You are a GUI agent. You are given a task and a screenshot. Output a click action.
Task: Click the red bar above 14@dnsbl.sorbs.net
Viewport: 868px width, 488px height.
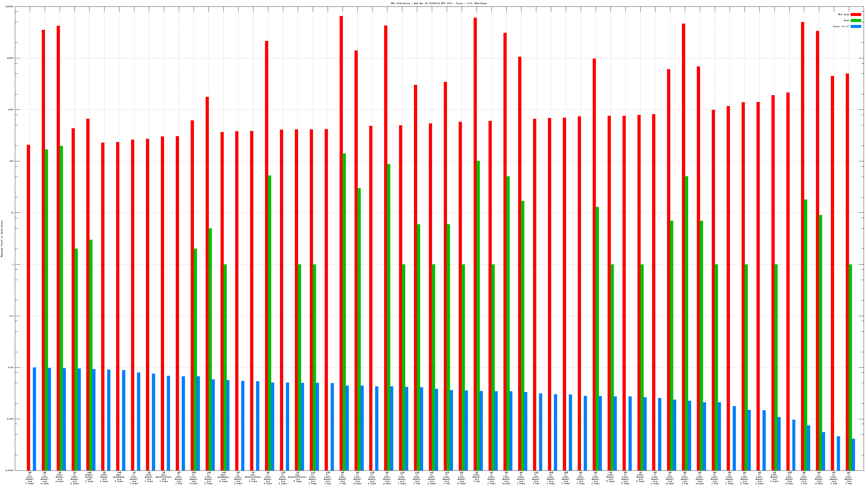coord(88,294)
